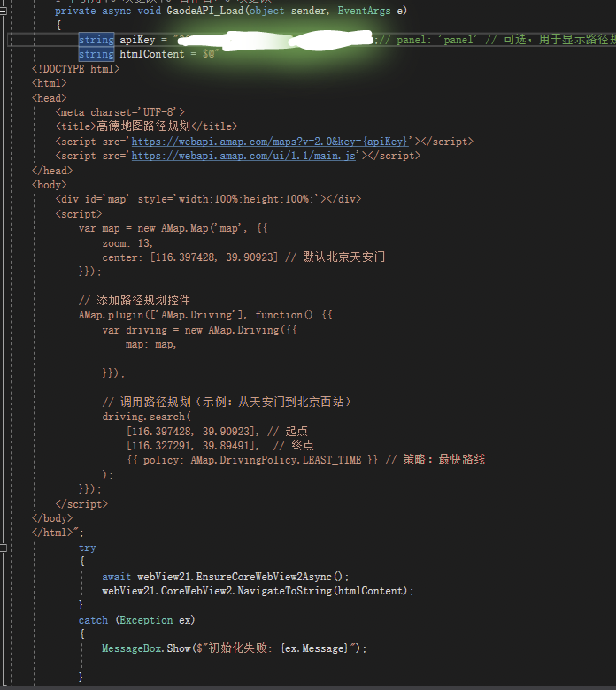Image resolution: width=616 pixels, height=690 pixels.
Task: Select the highlighted string keyword before htmlContent
Action: (96, 54)
